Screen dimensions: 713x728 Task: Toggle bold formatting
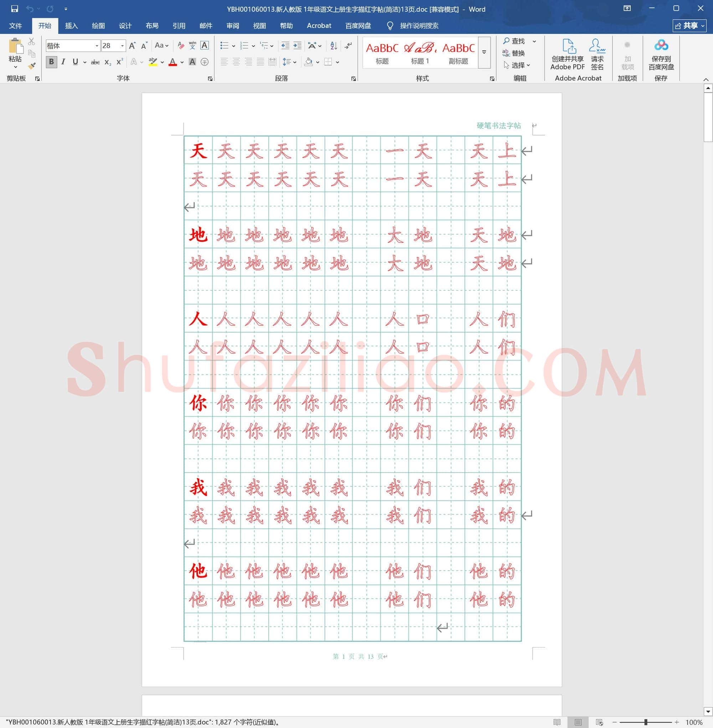tap(51, 62)
